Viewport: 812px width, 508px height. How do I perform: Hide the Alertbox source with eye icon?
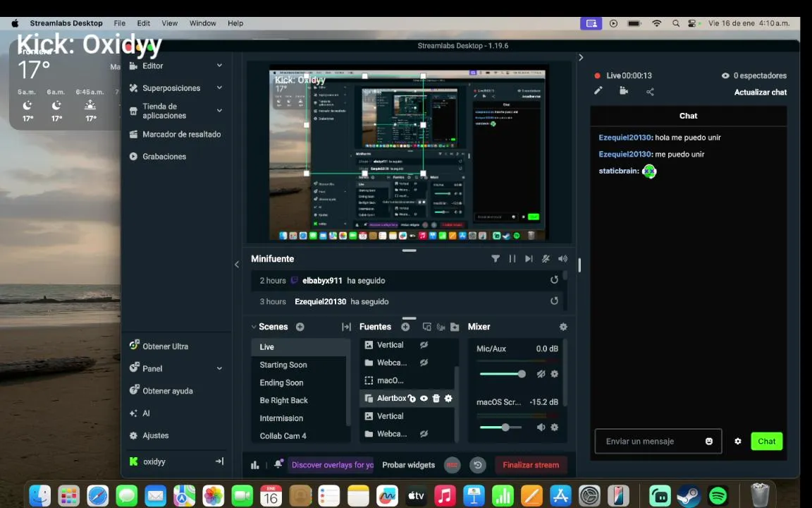pos(424,398)
